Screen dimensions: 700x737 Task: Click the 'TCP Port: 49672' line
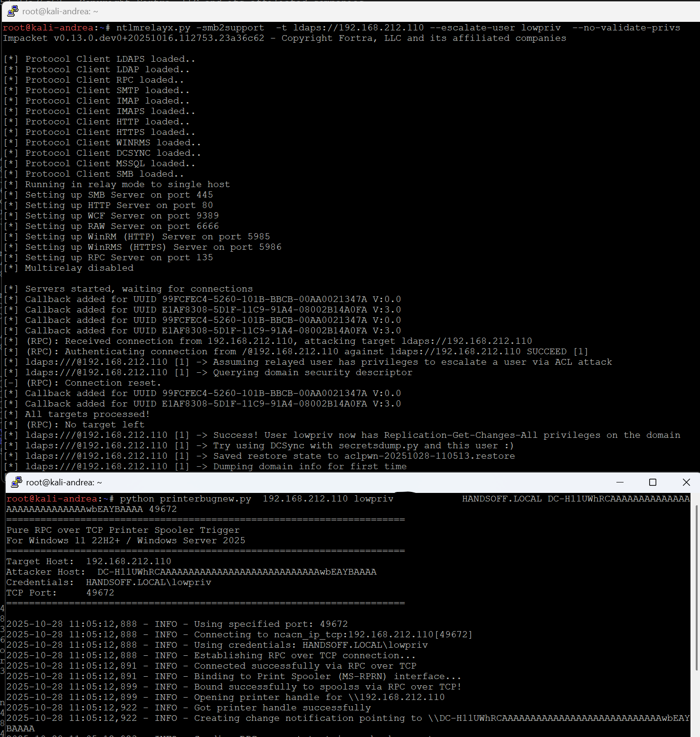tap(60, 593)
